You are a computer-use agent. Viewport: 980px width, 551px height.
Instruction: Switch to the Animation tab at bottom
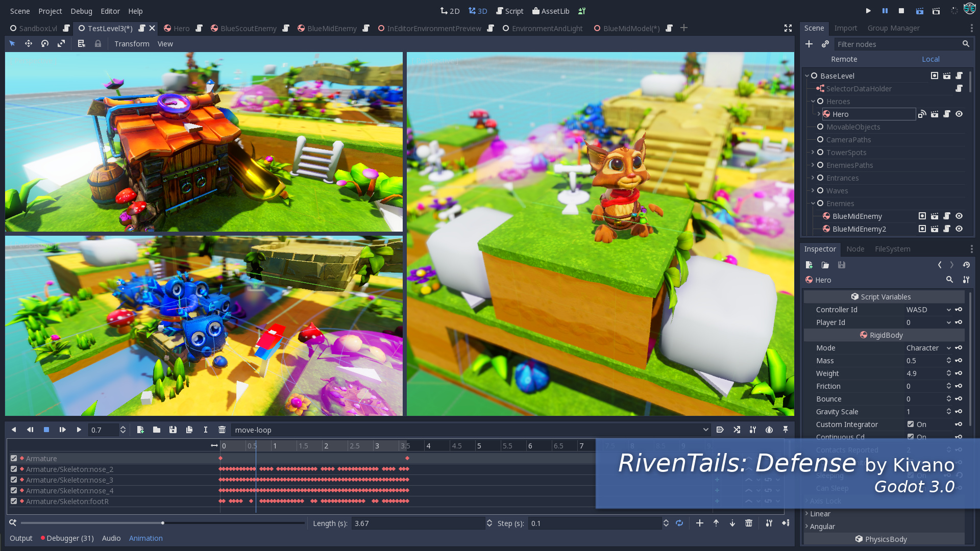click(145, 538)
